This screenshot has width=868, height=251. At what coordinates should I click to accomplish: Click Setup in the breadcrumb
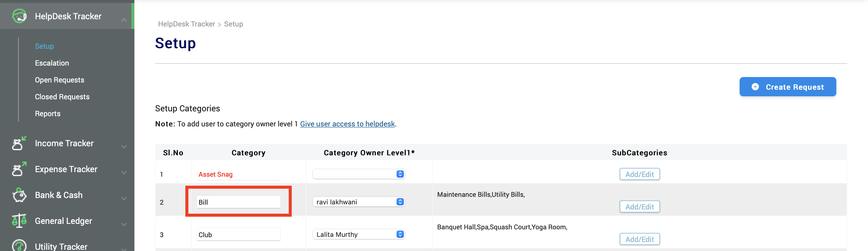[x=233, y=24]
